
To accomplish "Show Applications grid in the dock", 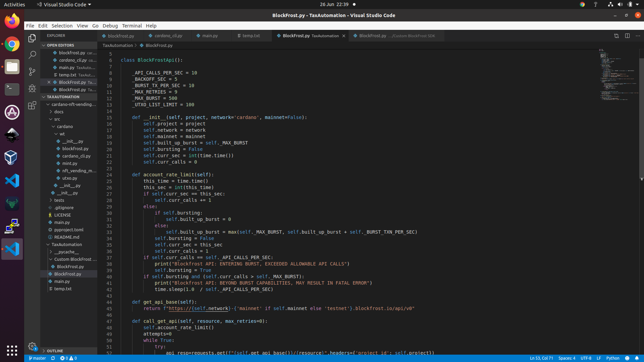I will click(12, 351).
